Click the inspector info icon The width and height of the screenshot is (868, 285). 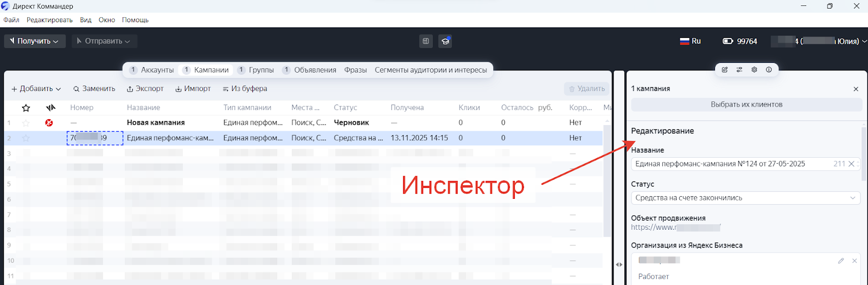(769, 70)
